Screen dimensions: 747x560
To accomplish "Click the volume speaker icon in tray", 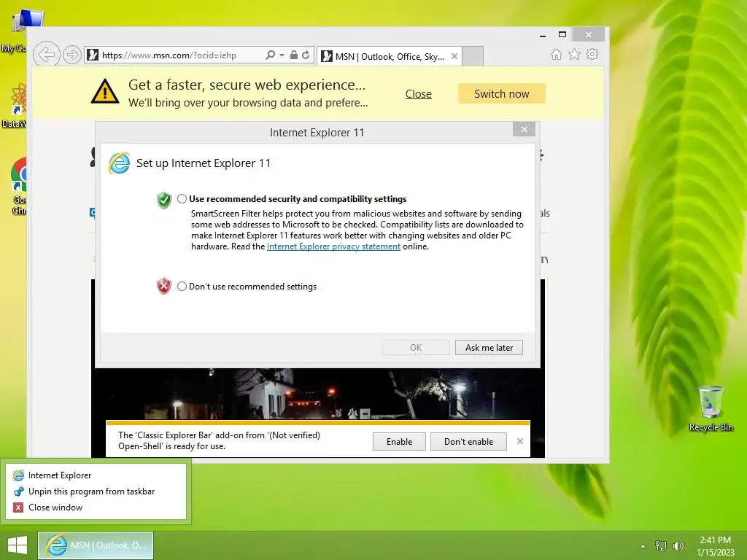I will tap(678, 545).
